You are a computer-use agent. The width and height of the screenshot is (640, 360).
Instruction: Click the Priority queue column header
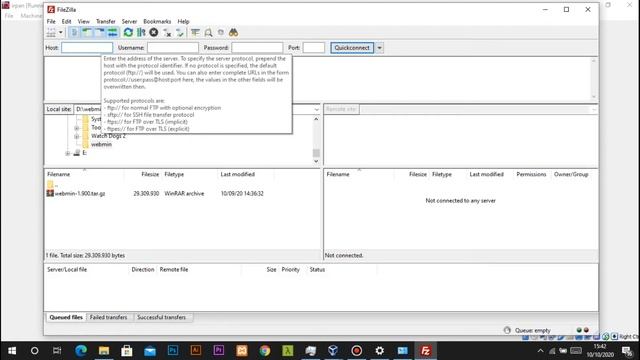click(291, 270)
